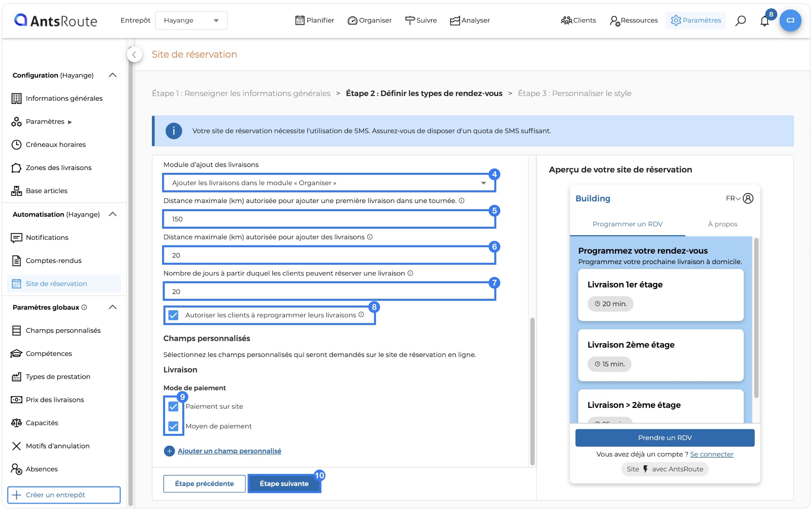The image size is (812, 511).
Task: Open the Suivre menu
Action: point(420,21)
